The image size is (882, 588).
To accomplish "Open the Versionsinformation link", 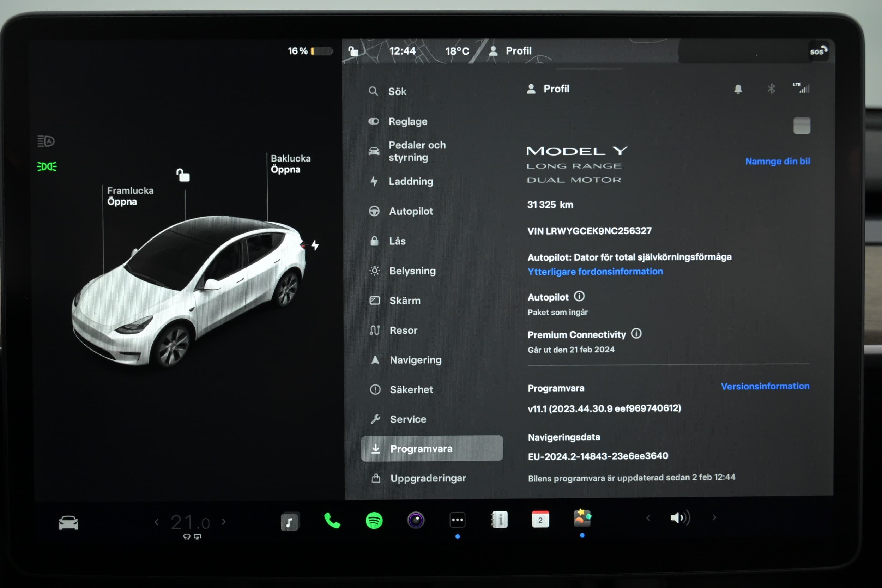I will click(765, 386).
